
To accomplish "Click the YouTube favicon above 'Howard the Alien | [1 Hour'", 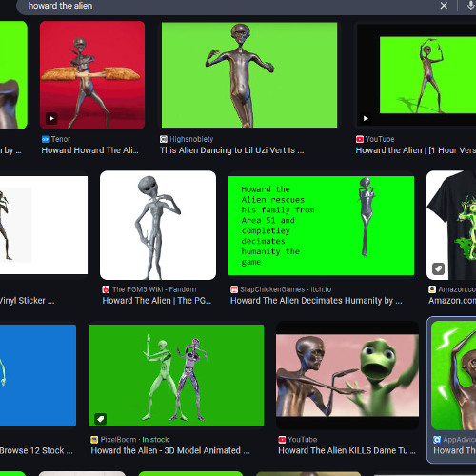I will (x=360, y=139).
